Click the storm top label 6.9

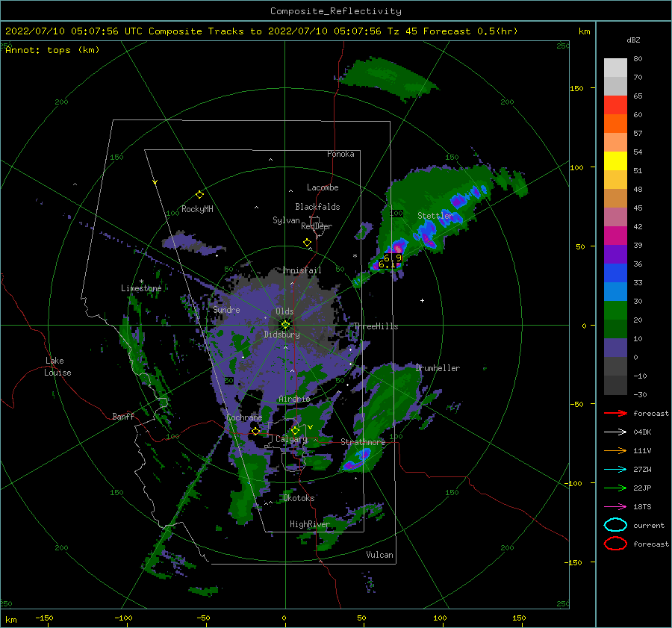click(x=393, y=258)
